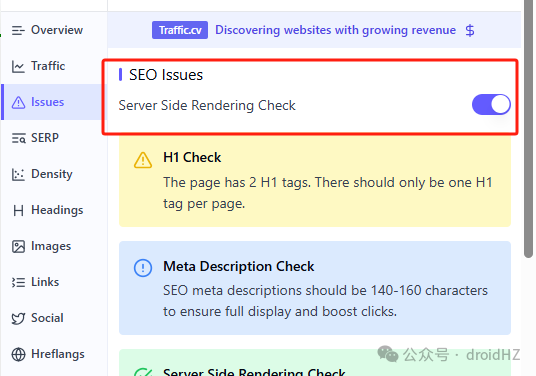536x376 pixels.
Task: Click the Links list icon
Action: tap(18, 282)
